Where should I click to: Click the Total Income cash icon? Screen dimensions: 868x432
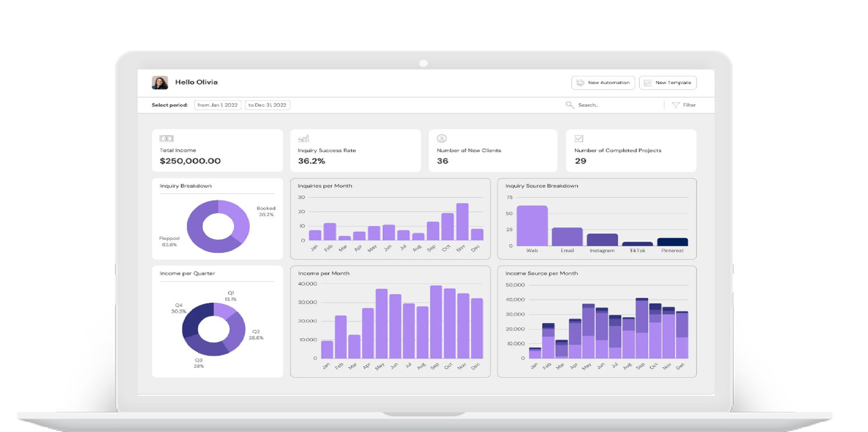tap(167, 138)
